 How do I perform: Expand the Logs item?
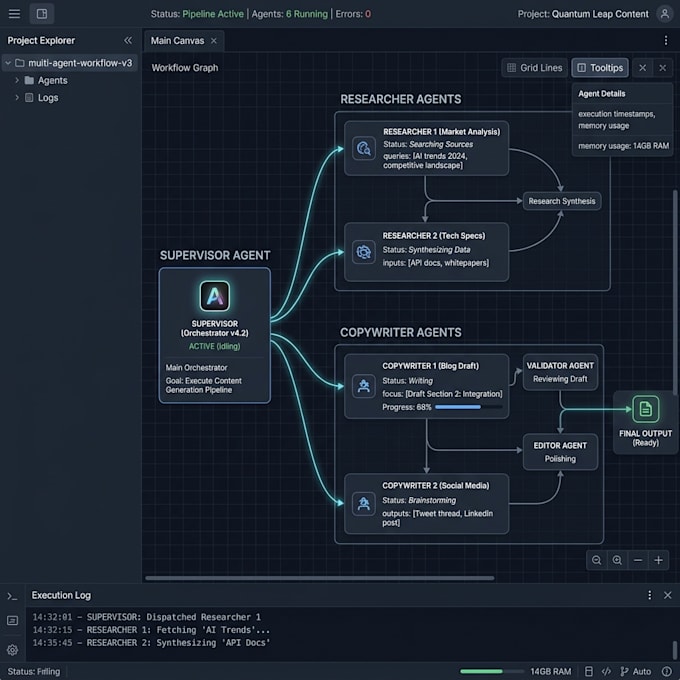[17, 98]
